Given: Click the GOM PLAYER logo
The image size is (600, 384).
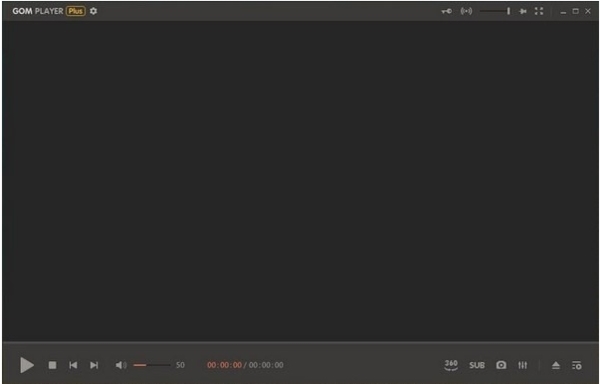Looking at the screenshot, I should pyautogui.click(x=38, y=11).
